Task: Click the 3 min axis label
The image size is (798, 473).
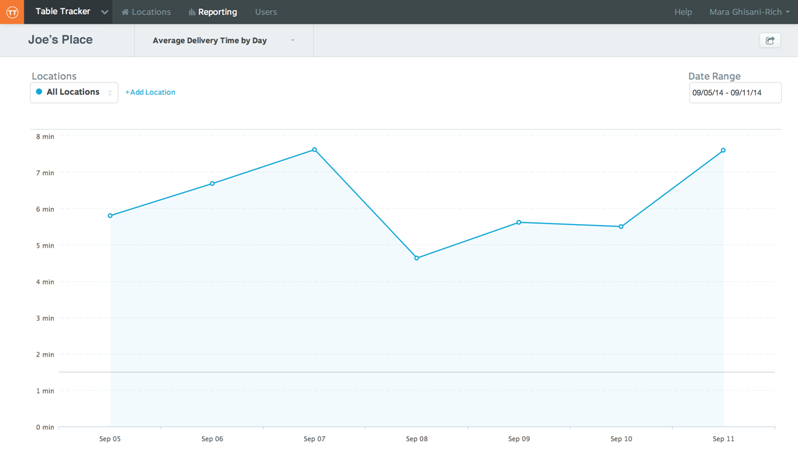Action: click(x=45, y=318)
